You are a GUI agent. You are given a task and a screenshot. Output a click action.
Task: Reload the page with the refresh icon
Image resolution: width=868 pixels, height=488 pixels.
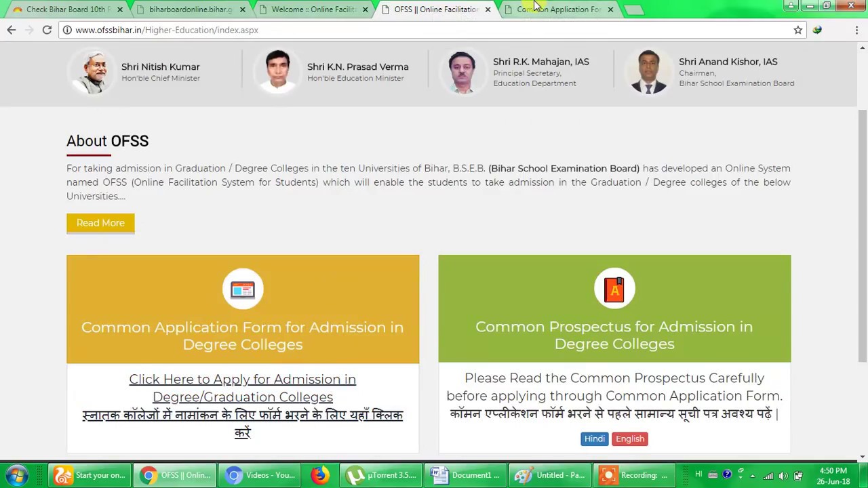point(47,30)
